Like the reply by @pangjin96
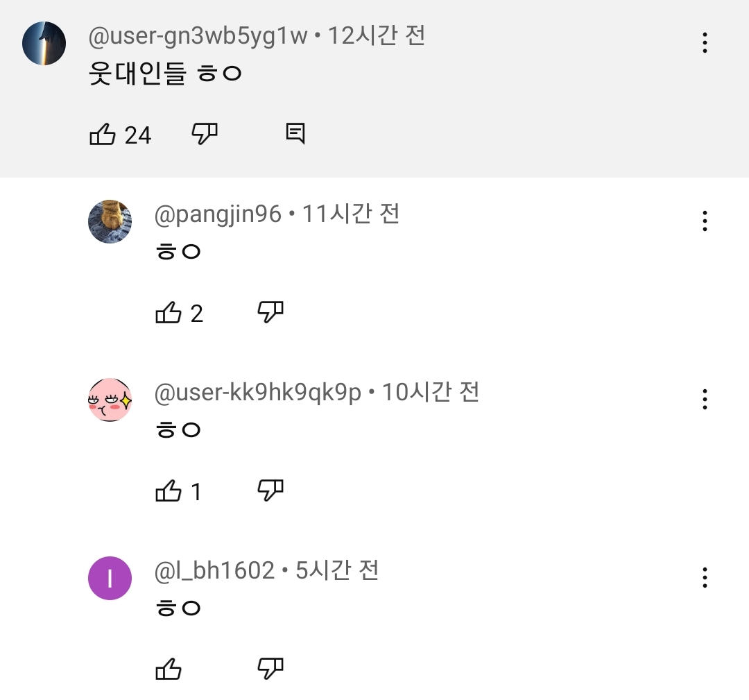Image resolution: width=749 pixels, height=700 pixels. 169,313
